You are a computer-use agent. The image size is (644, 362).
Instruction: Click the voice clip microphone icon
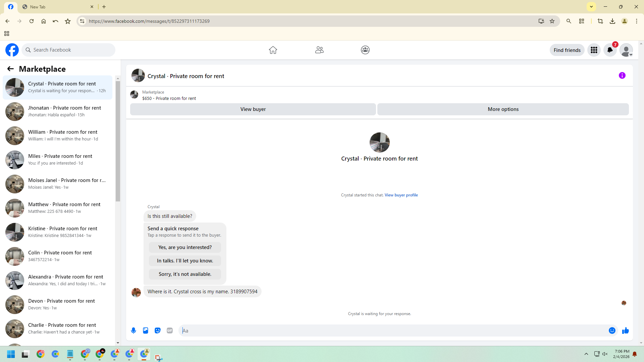point(133,330)
